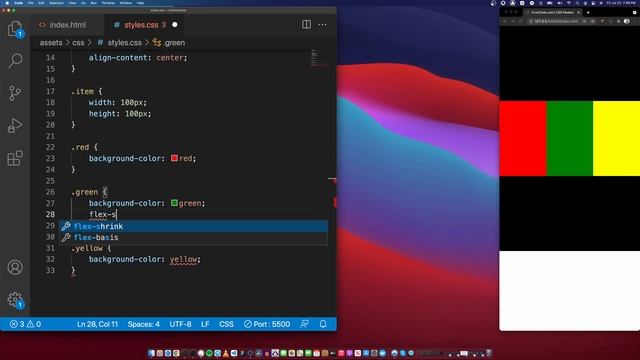Click the wrench icon beside flex-shrink suggestion

(x=66, y=226)
